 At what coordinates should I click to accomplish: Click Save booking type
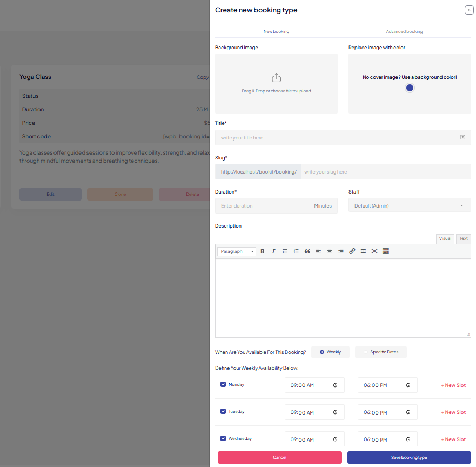tap(409, 457)
